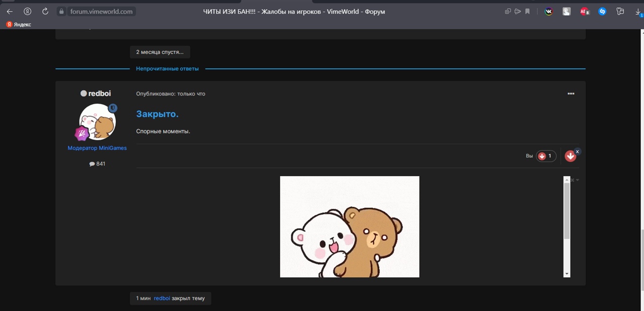Click the Модератор MiniGames group link
Image resolution: width=644 pixels, height=311 pixels.
[97, 148]
